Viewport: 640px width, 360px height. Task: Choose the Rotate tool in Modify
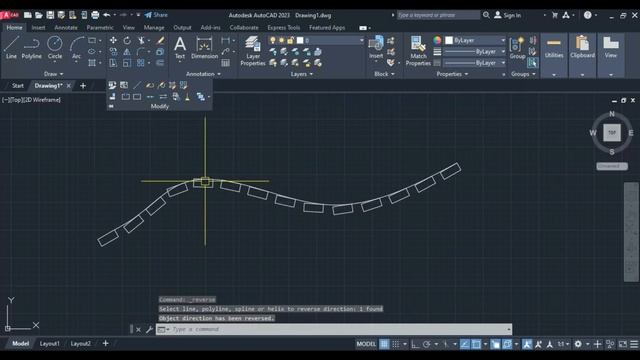(x=127, y=40)
